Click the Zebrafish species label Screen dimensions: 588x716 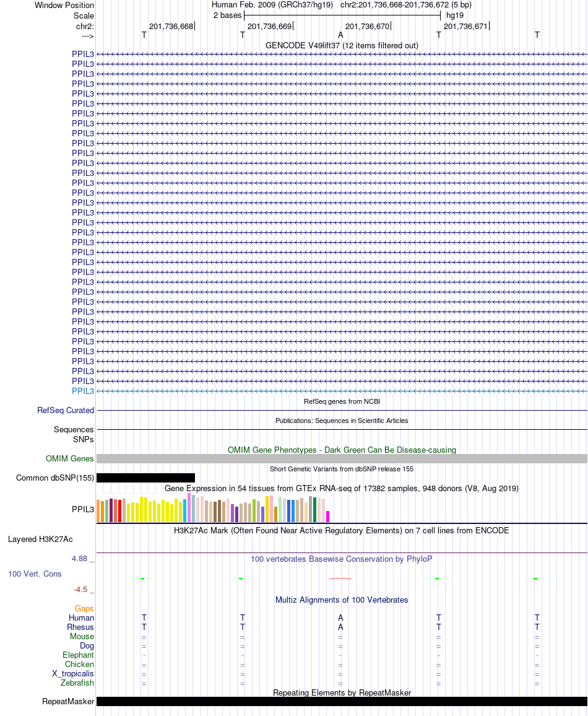tap(77, 683)
